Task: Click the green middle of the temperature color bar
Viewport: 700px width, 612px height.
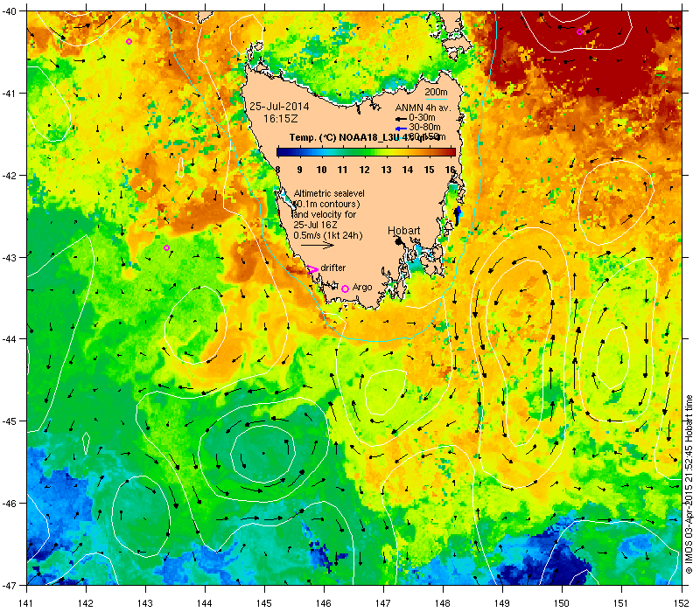Action: [x=366, y=152]
